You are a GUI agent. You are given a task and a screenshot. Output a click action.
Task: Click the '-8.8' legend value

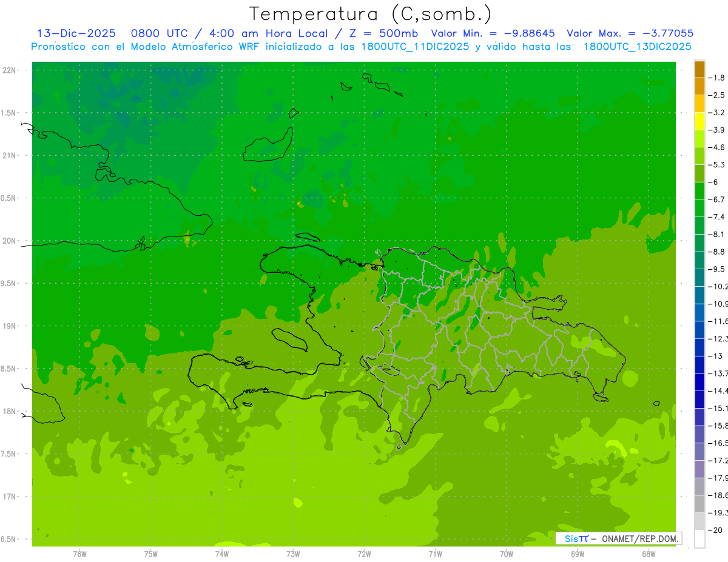716,252
